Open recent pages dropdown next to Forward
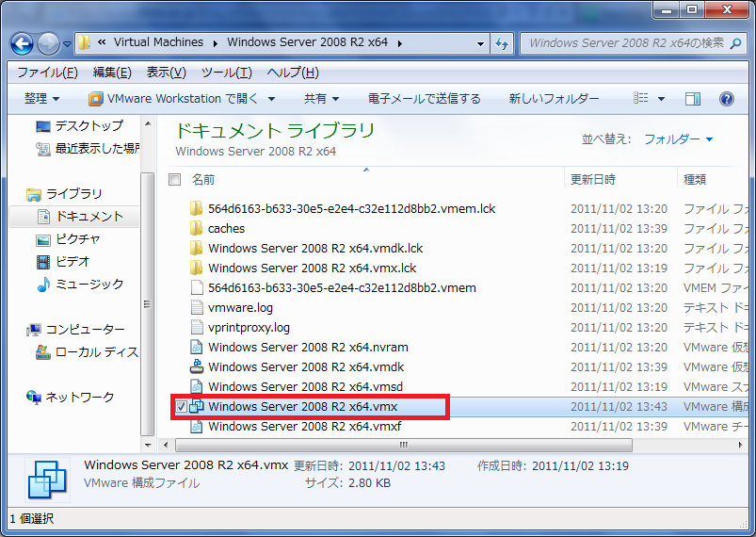The height and width of the screenshot is (537, 756). pos(67,44)
